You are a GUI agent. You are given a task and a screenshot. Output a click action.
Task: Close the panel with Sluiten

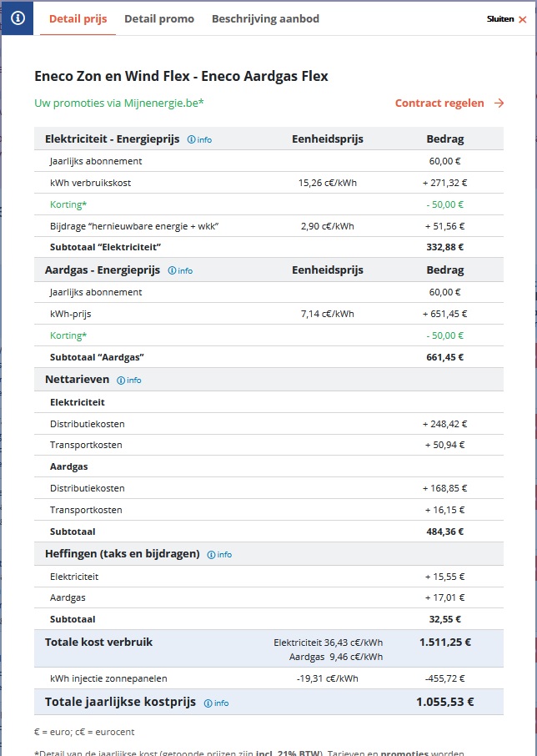click(507, 19)
